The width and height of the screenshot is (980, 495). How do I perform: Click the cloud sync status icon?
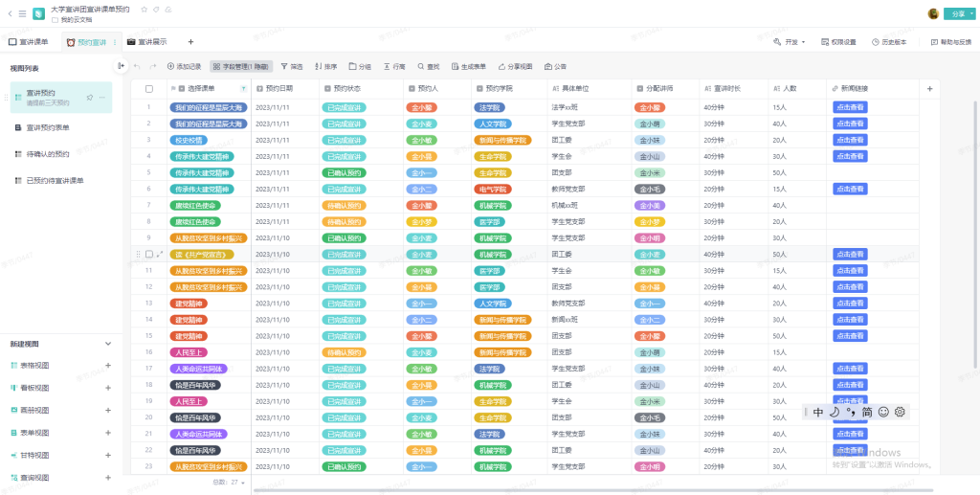(168, 10)
